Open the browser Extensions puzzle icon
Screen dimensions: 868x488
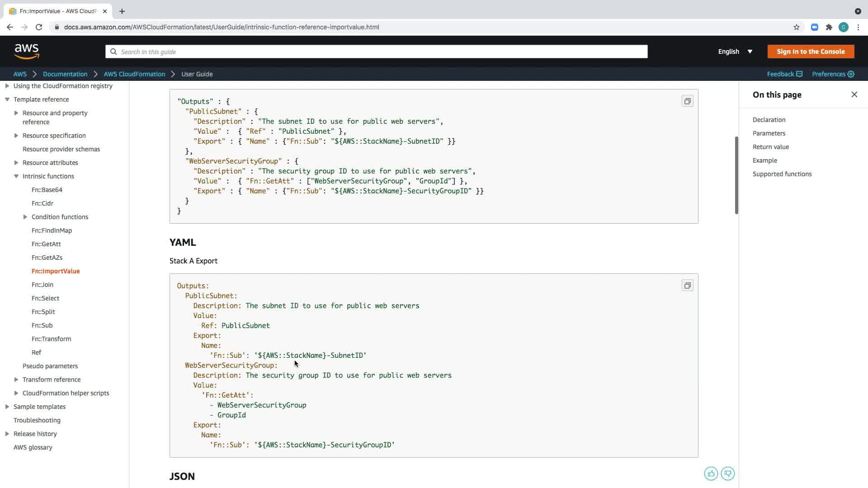(x=829, y=27)
